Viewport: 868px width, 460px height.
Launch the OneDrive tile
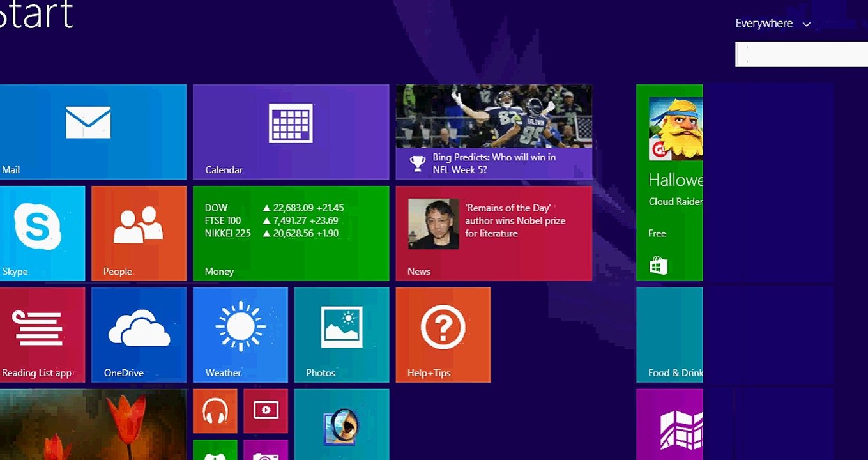tap(139, 335)
